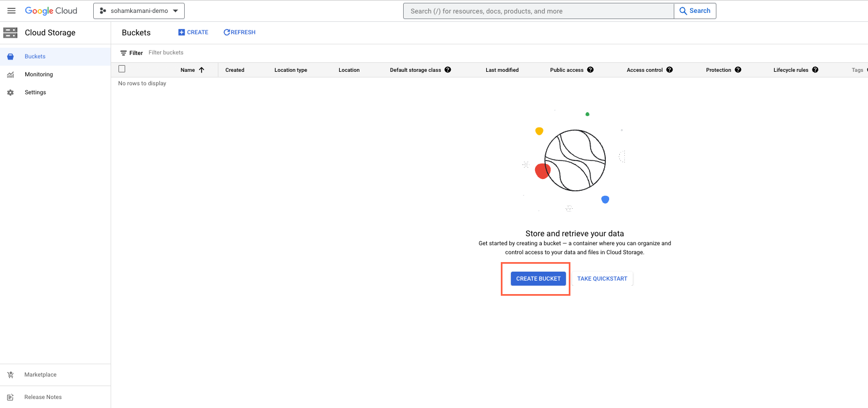Click the Google Cloud logo
This screenshot has height=408, width=868.
pyautogui.click(x=51, y=11)
